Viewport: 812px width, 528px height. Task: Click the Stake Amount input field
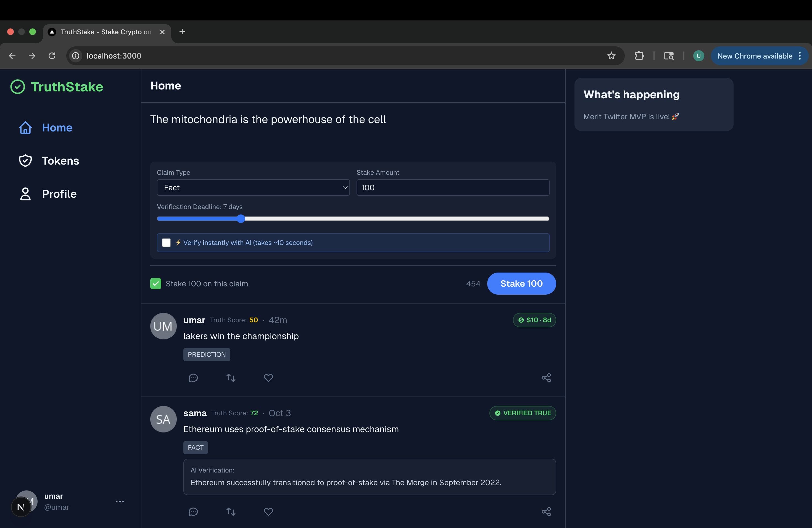[x=453, y=188]
